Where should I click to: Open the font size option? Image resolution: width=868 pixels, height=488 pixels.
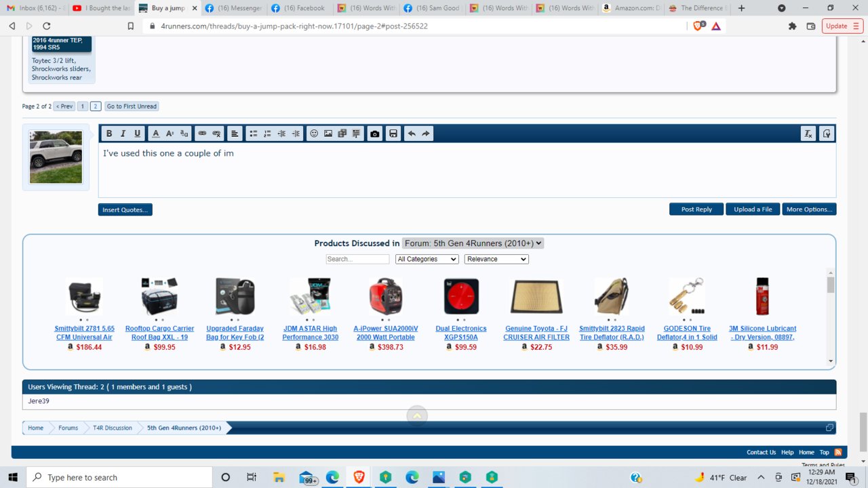click(x=170, y=134)
